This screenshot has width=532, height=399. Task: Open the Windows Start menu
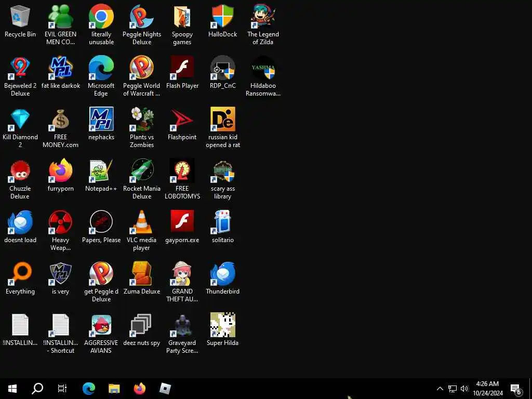[x=12, y=389]
